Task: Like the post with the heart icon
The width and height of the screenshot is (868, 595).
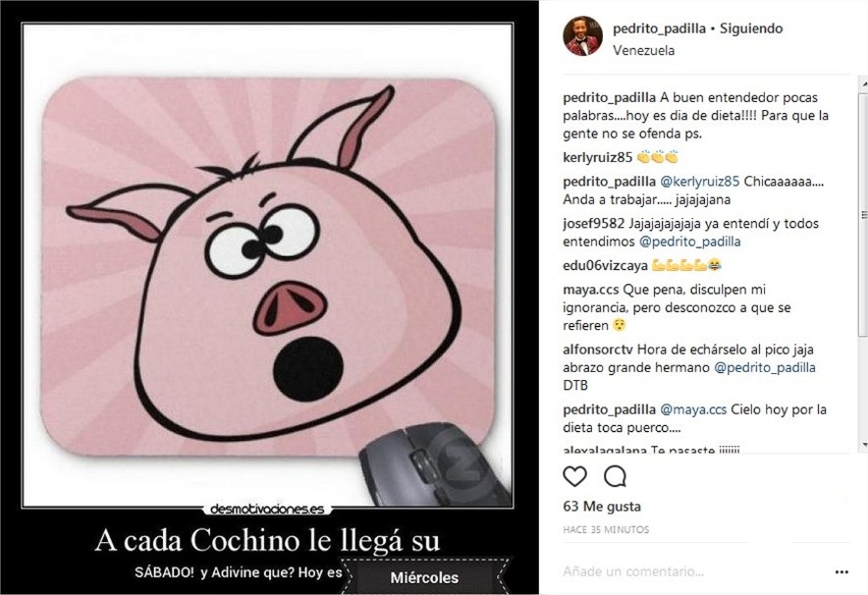Action: 574,476
